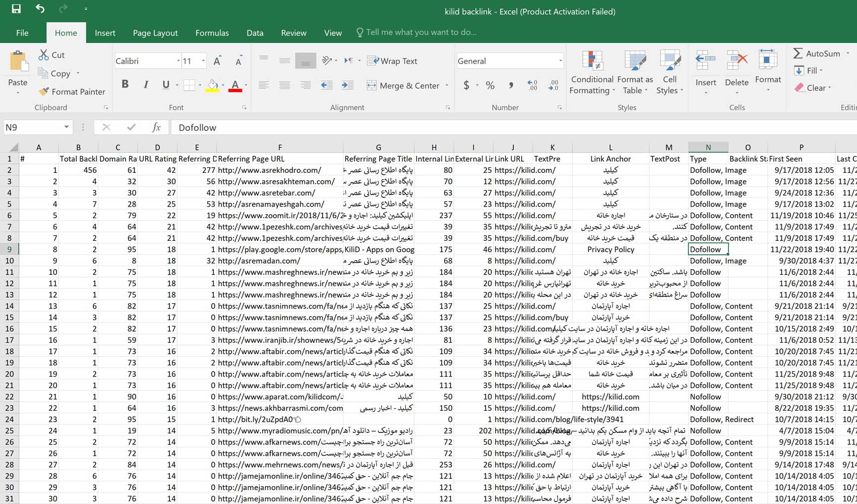Screen dimensions: 857x504
Task: Cut the selected cell
Action: 52,55
